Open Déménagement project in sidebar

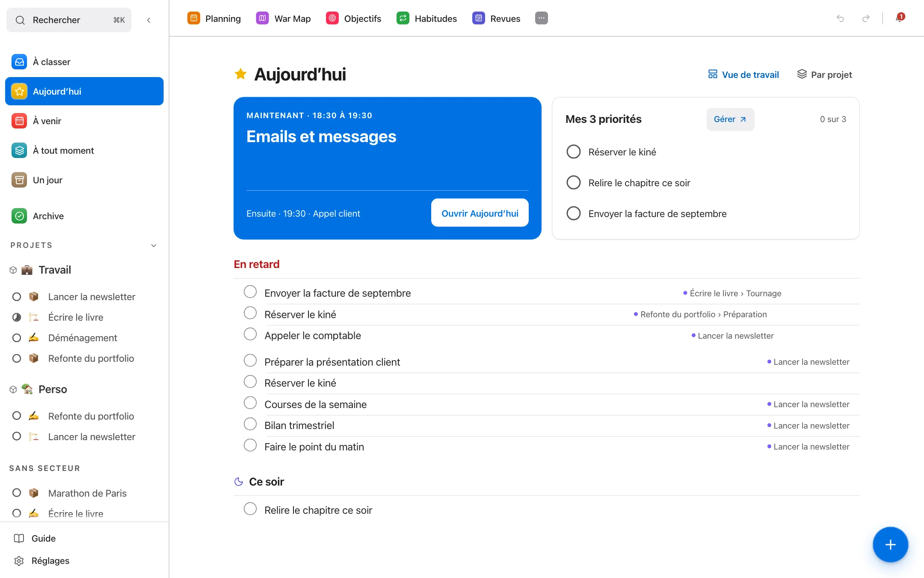pos(83,338)
